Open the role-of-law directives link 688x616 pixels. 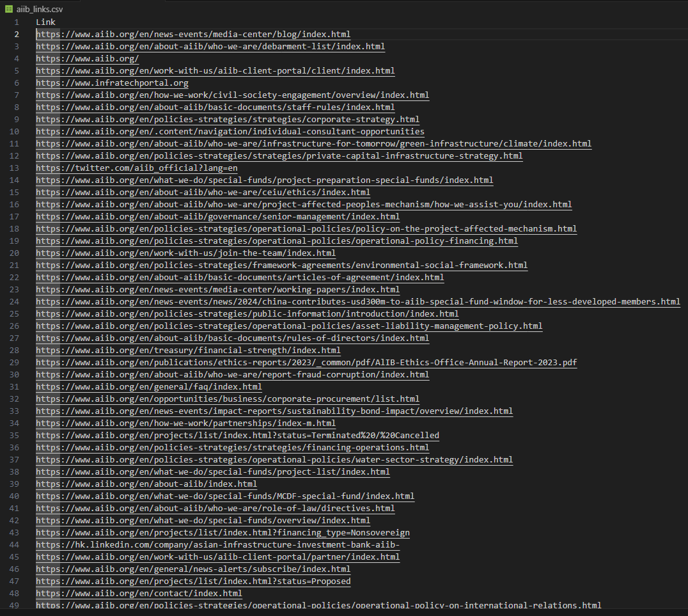click(x=215, y=509)
